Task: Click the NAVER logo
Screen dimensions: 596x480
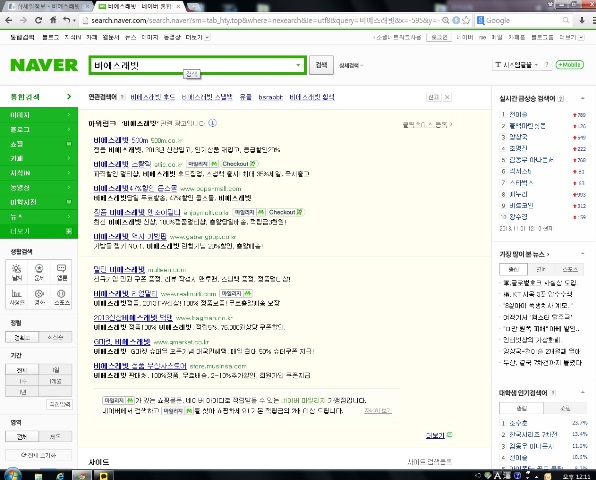Action: pyautogui.click(x=44, y=65)
